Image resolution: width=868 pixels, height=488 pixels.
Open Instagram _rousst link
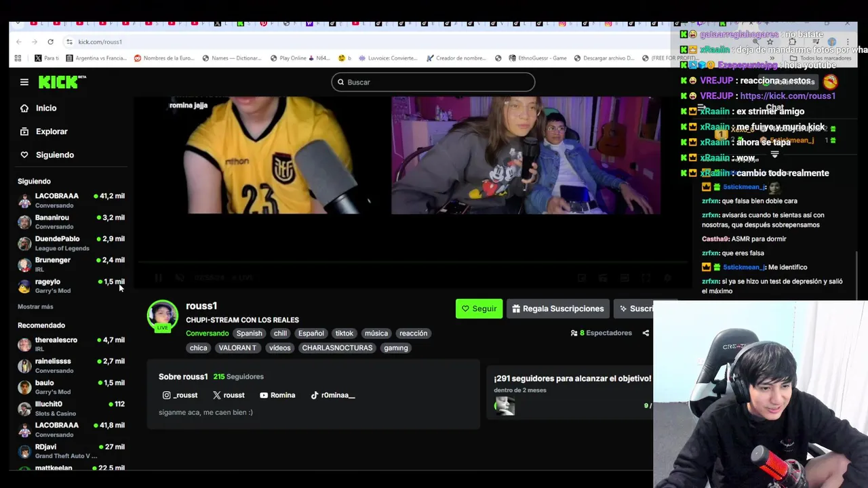180,395
